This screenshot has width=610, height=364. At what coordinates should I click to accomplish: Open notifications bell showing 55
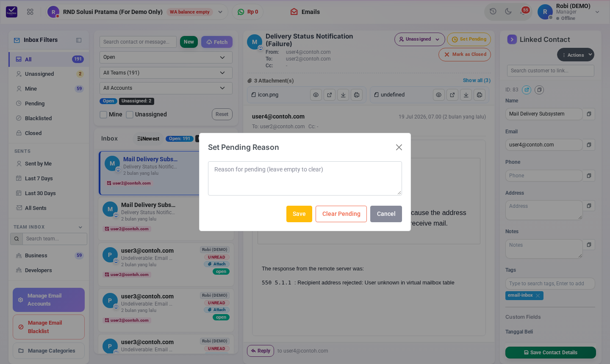pyautogui.click(x=524, y=11)
